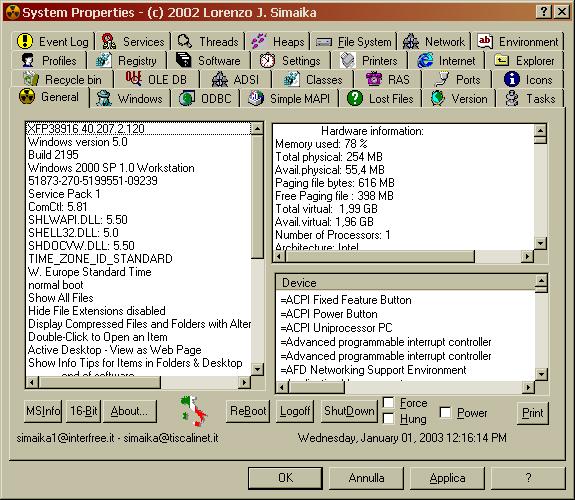Viewport: 575px width, 500px height.
Task: Click the Event Log tab icon
Action: coord(25,41)
